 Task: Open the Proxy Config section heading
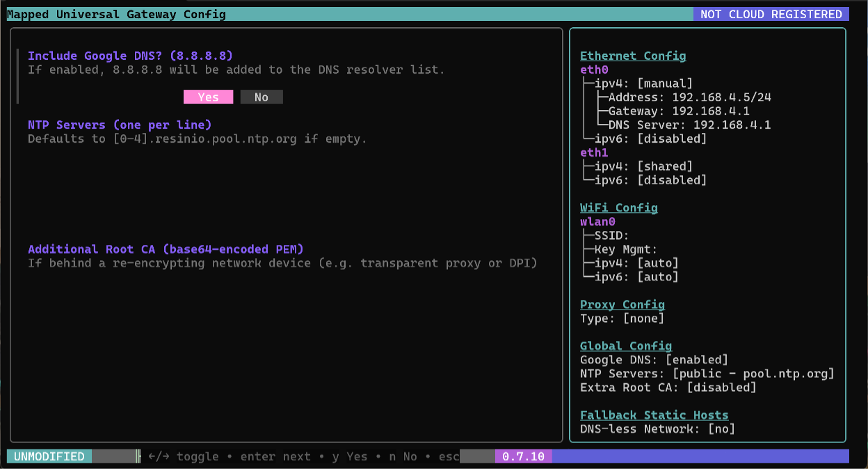622,304
